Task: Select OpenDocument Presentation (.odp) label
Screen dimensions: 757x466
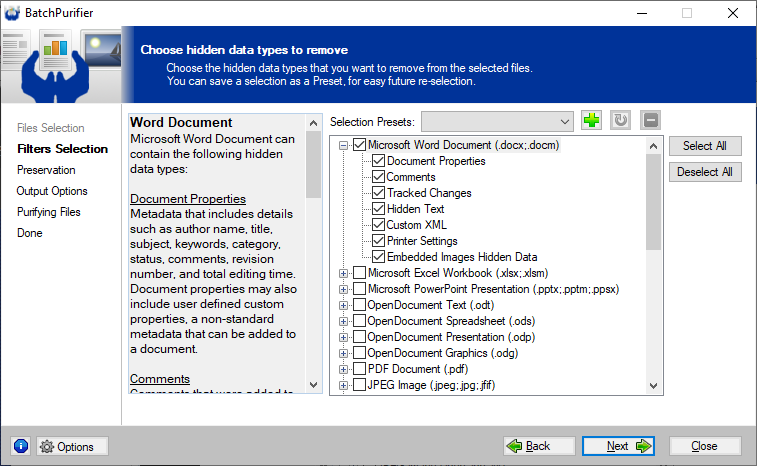Action: pyautogui.click(x=451, y=337)
